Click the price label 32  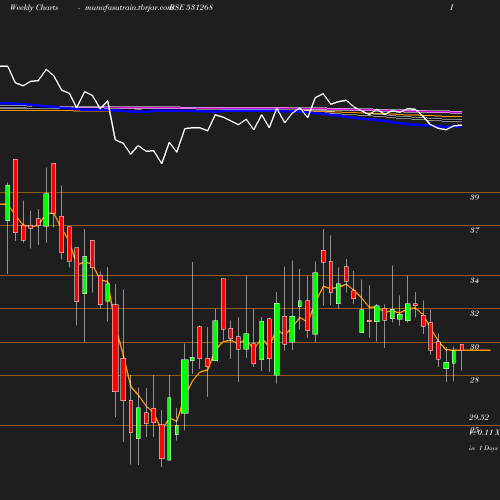pyautogui.click(x=475, y=313)
